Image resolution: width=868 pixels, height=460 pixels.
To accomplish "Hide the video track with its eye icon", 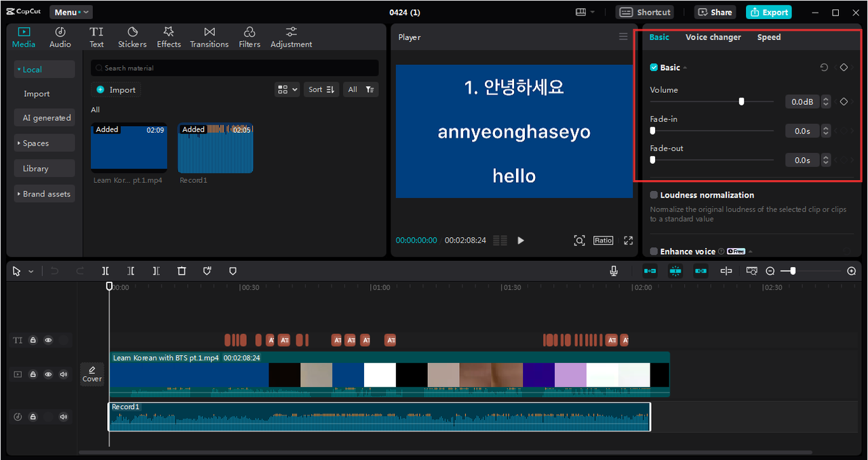I will (x=48, y=374).
